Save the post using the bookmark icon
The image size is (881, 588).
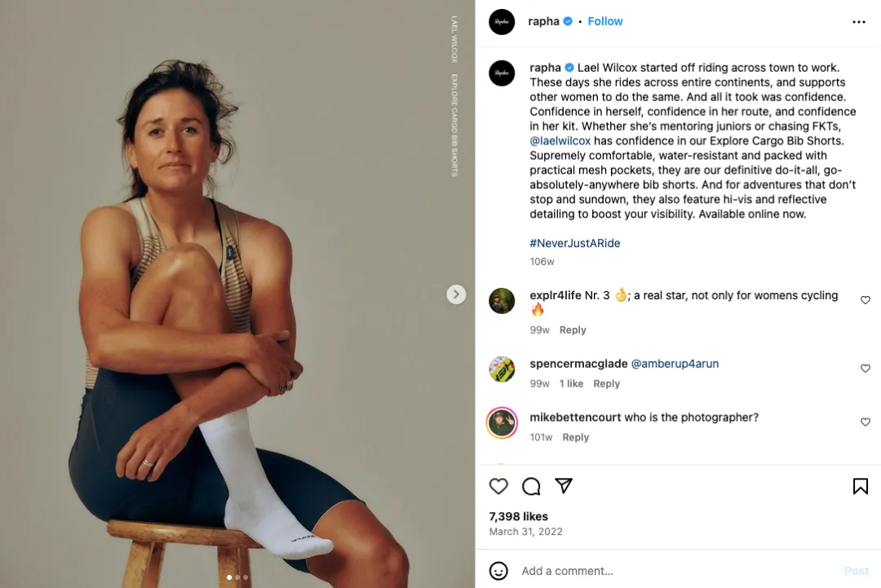[x=860, y=485]
